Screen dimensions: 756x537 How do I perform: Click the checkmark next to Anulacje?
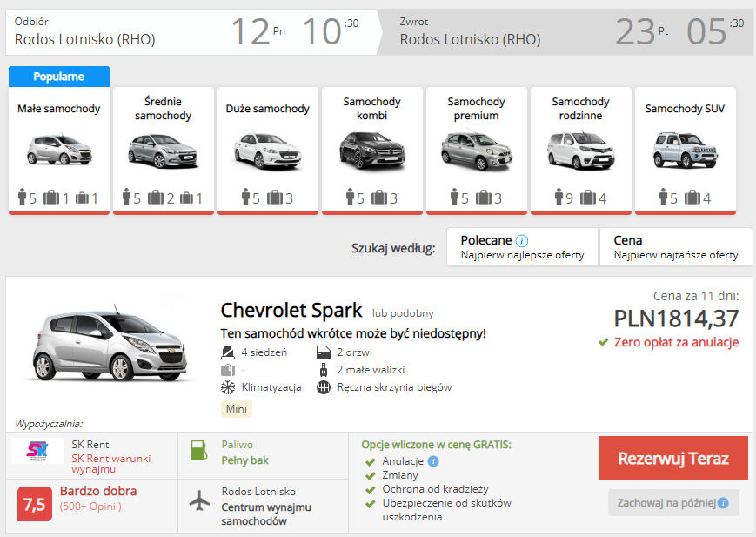371,462
